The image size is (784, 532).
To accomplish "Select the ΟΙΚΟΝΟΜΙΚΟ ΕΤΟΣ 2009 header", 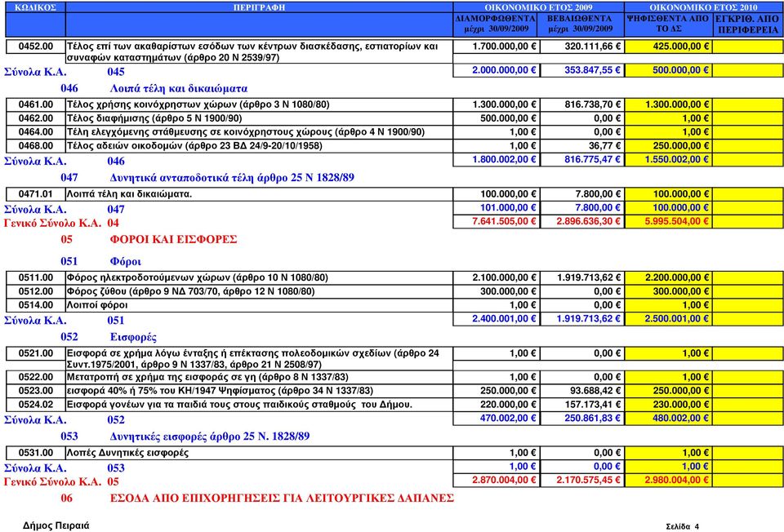I will 538,7.
